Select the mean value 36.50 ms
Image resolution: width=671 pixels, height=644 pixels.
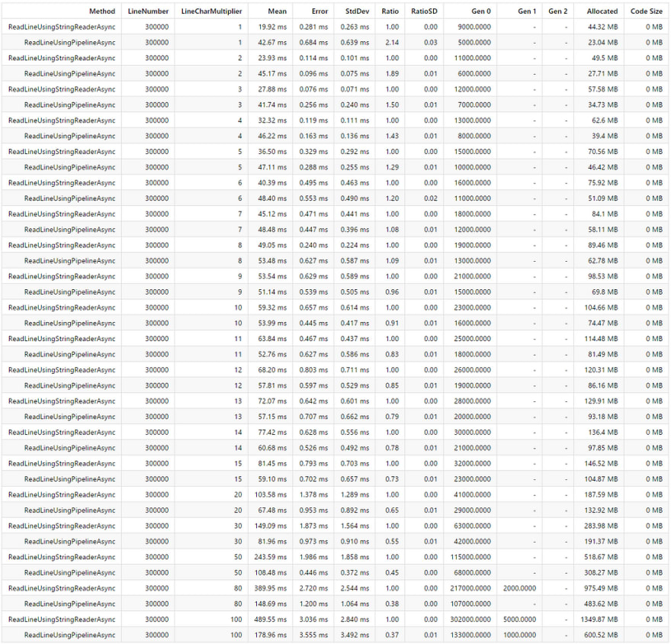point(273,152)
